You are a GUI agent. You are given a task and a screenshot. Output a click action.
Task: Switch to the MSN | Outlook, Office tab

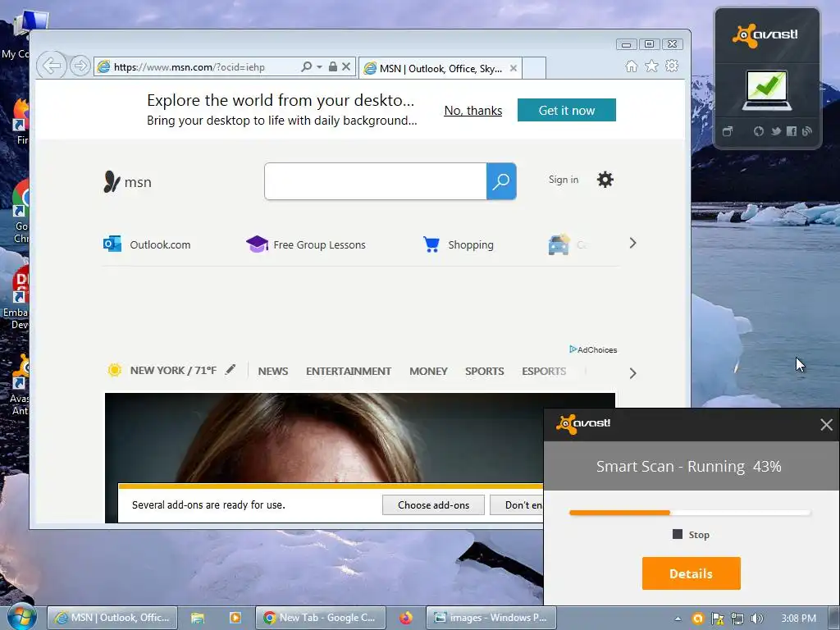pos(440,68)
